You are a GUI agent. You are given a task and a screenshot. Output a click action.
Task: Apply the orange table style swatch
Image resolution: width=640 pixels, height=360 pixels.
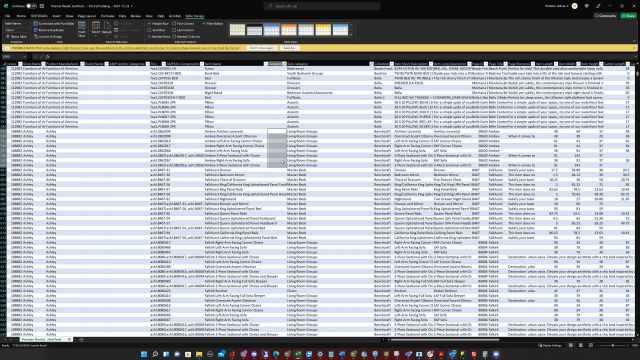289,29
